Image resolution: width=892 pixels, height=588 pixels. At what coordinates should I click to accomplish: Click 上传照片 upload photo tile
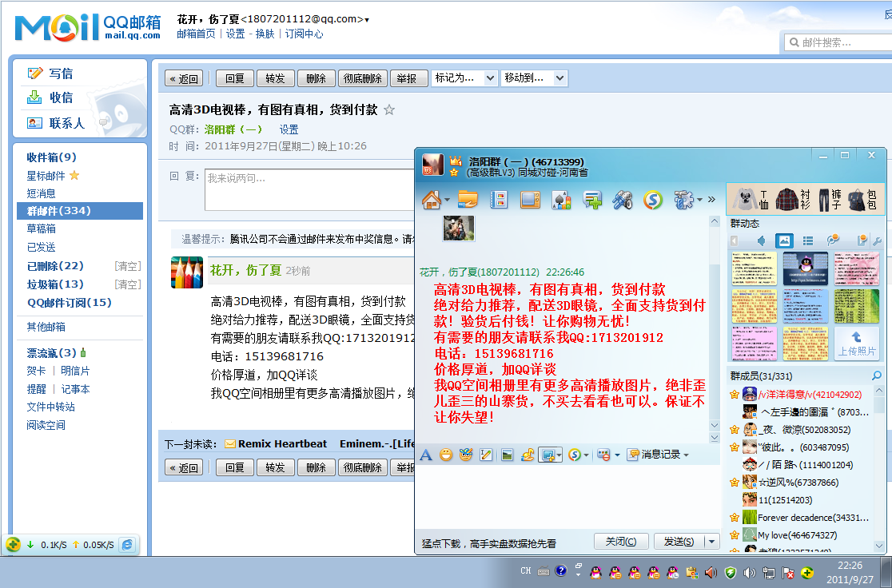[857, 344]
